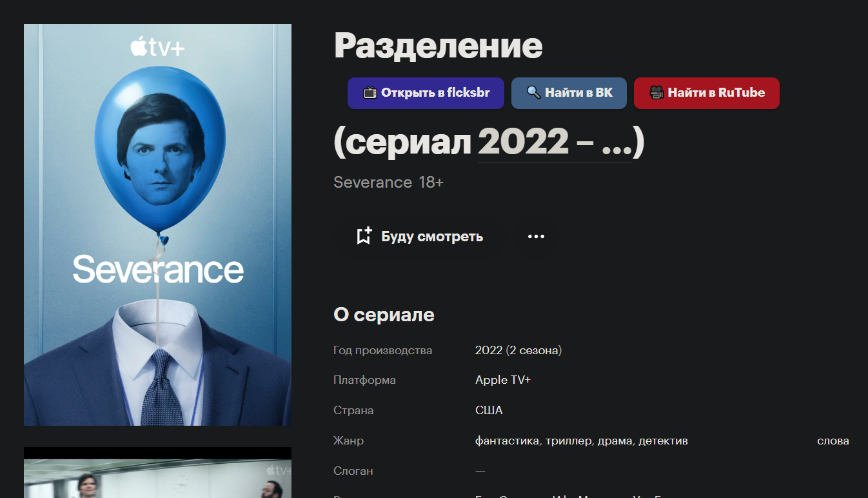
Task: Open the trailer thumbnail below the poster
Action: tap(157, 472)
